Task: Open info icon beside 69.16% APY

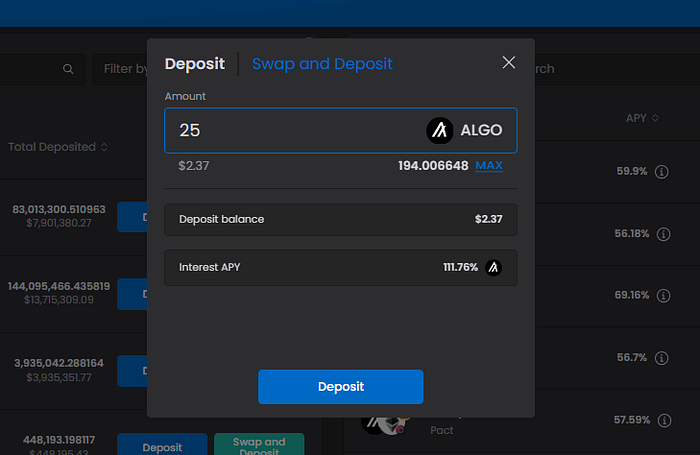Action: point(663,296)
